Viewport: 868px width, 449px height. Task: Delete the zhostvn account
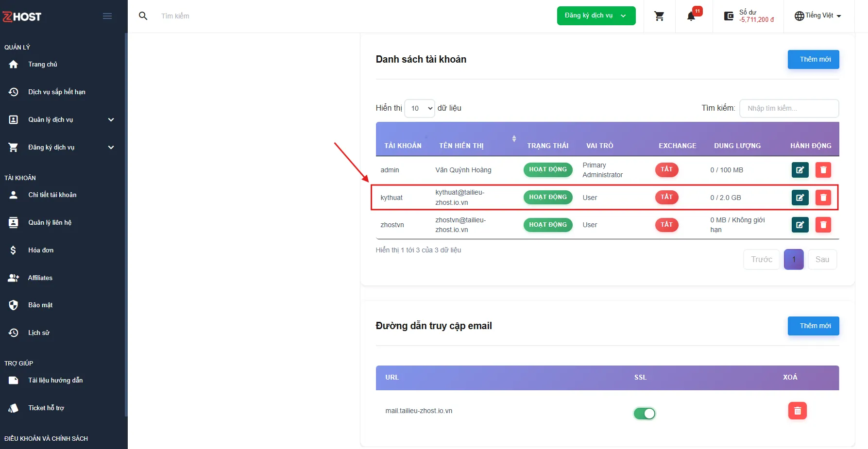click(x=823, y=225)
